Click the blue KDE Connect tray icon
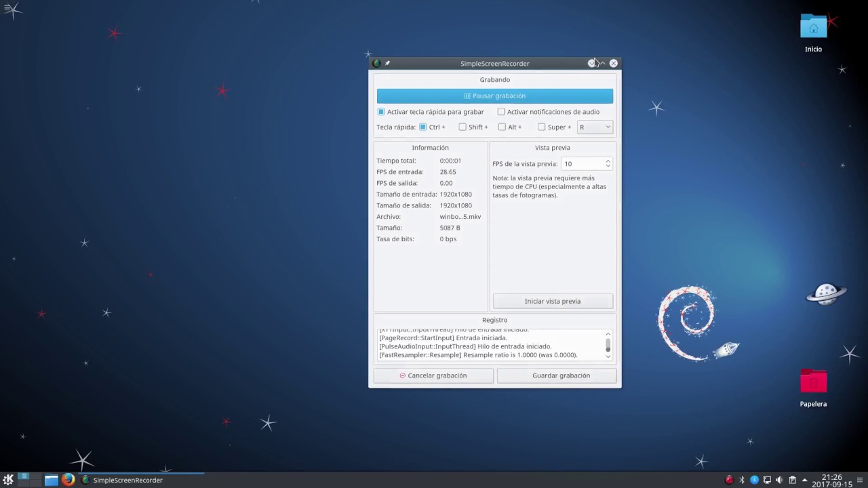 (x=754, y=480)
